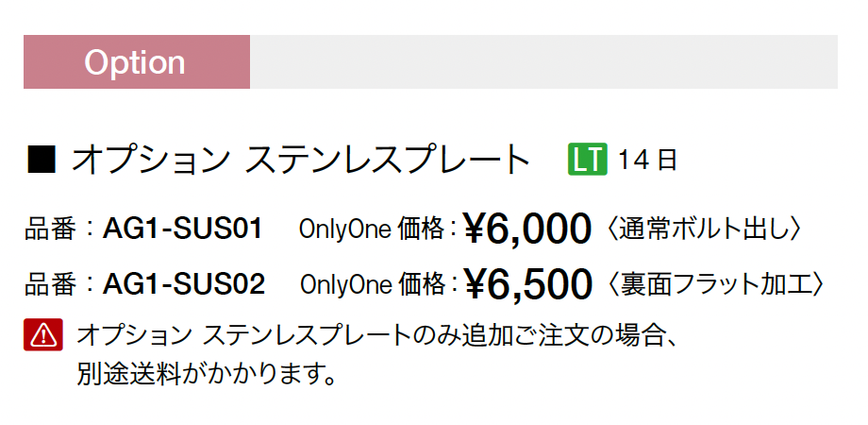The image size is (868, 425).
Task: Click the ¥6,500 price
Action: coord(528,283)
